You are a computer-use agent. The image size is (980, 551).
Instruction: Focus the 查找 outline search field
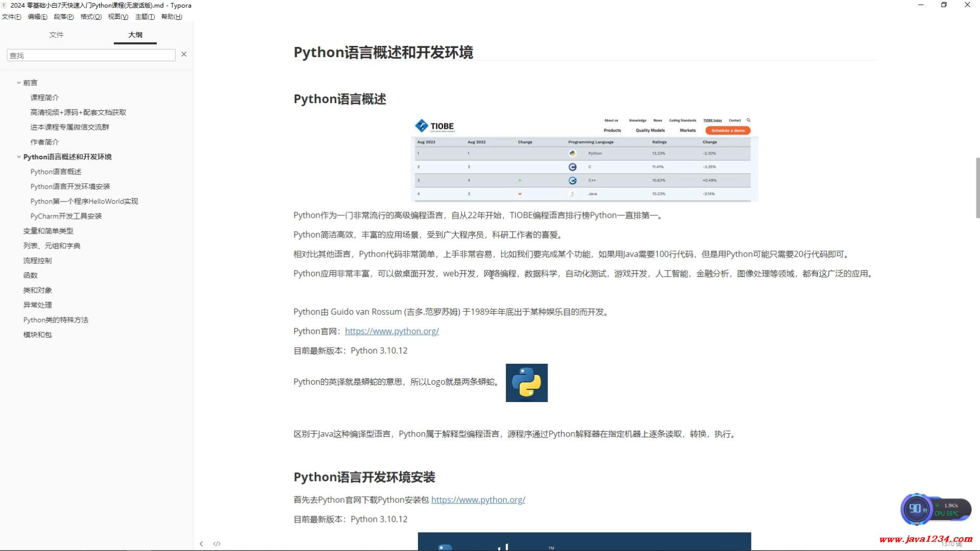click(x=91, y=55)
